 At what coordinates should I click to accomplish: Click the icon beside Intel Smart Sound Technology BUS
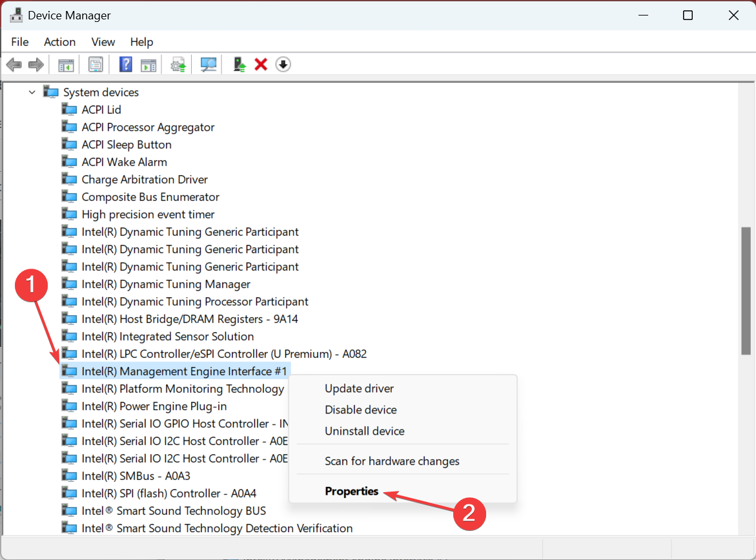coord(70,511)
